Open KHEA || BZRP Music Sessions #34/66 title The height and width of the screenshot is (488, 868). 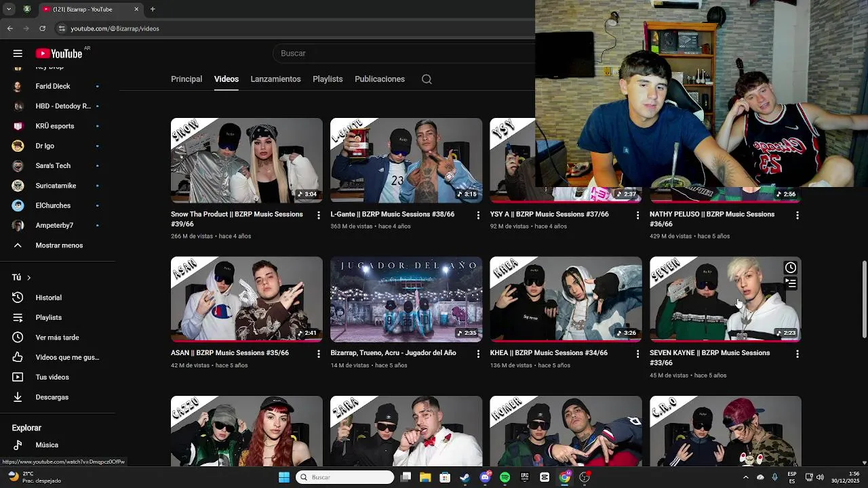pos(549,353)
